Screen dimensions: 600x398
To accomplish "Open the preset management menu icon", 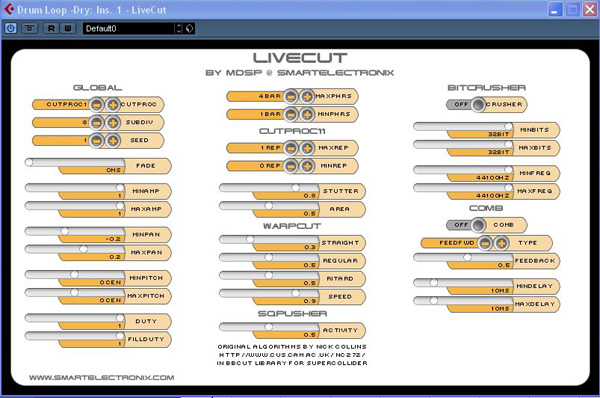I will pyautogui.click(x=189, y=28).
